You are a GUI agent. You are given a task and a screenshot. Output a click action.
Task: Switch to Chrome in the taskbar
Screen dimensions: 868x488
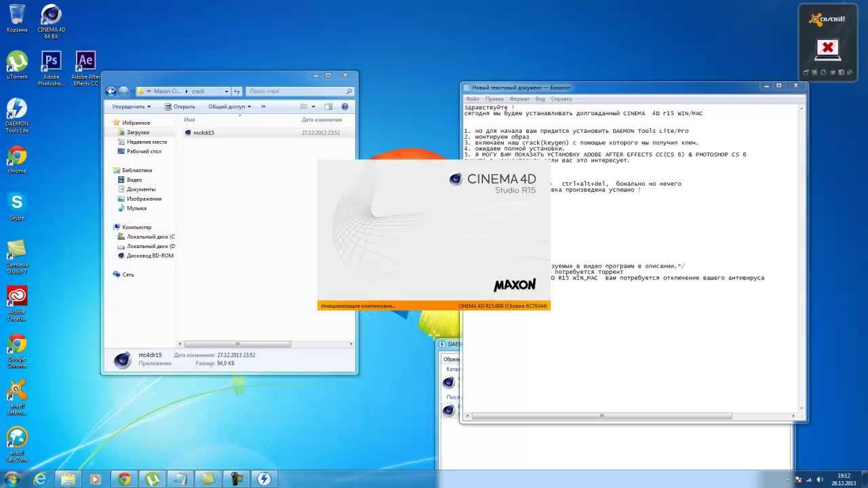[x=124, y=479]
